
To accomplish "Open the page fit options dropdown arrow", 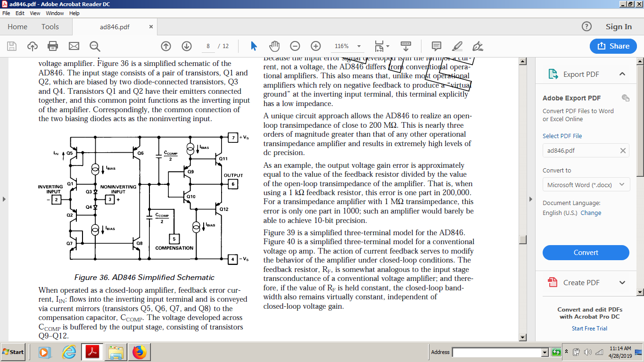I will click(388, 46).
